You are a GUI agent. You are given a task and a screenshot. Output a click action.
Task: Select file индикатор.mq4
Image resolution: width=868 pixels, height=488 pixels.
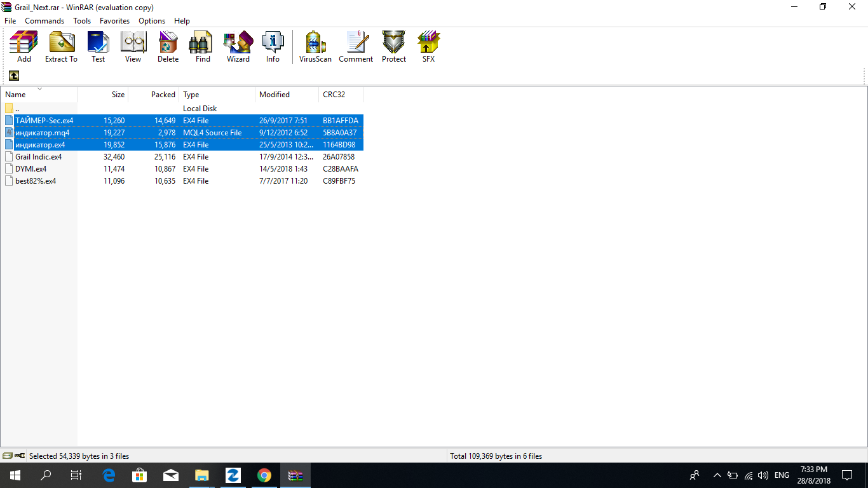coord(182,133)
